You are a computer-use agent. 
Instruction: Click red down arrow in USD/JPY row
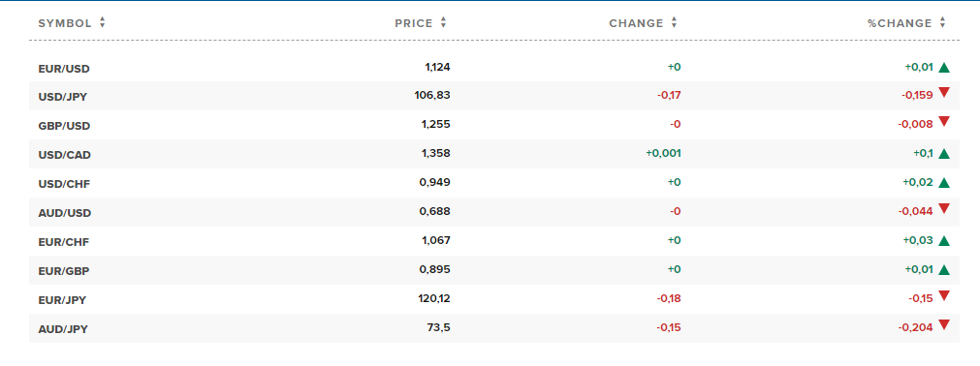coord(944,93)
